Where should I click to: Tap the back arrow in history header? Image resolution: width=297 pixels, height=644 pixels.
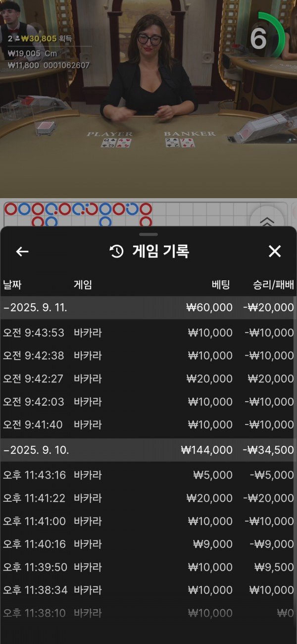point(22,252)
